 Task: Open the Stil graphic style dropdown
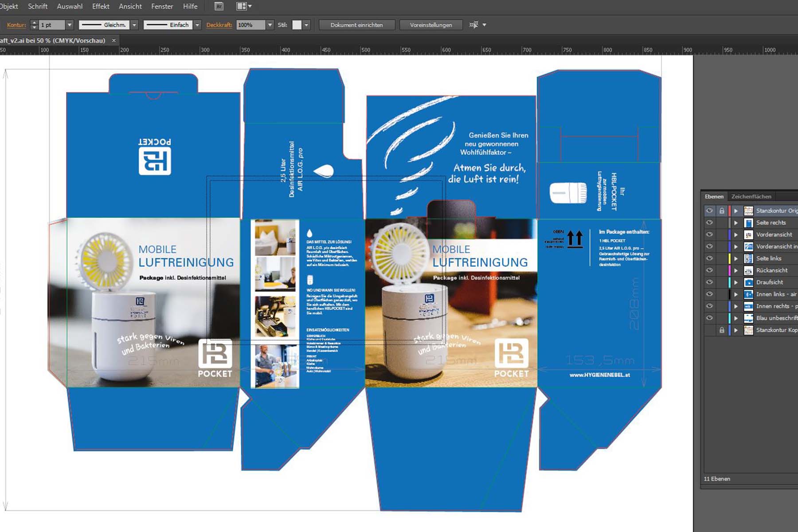[x=306, y=25]
